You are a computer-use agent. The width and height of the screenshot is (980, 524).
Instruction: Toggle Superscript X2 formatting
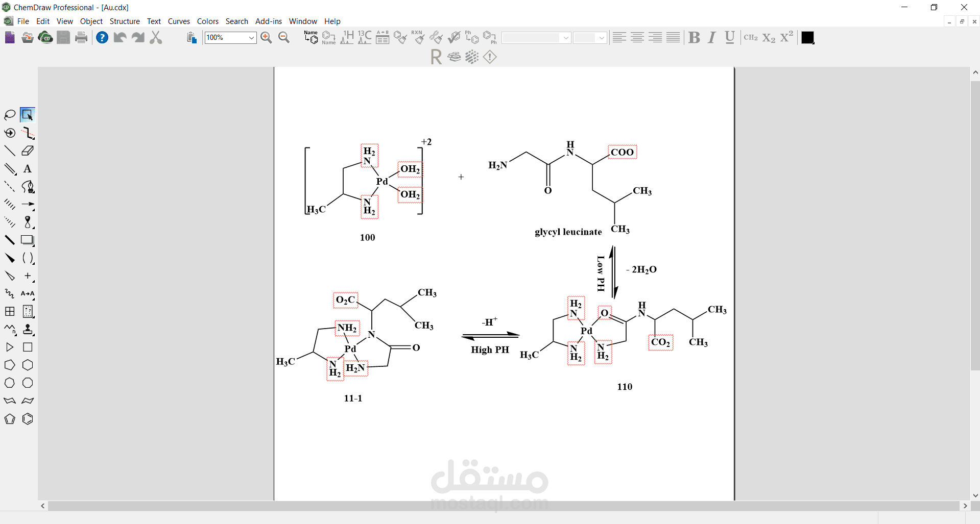[x=786, y=37]
